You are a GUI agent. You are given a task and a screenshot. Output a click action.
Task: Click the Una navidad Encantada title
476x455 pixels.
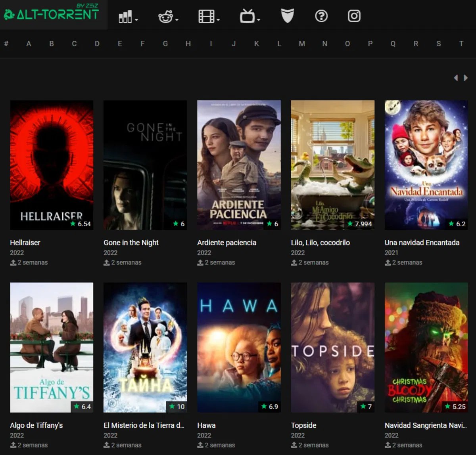click(422, 243)
